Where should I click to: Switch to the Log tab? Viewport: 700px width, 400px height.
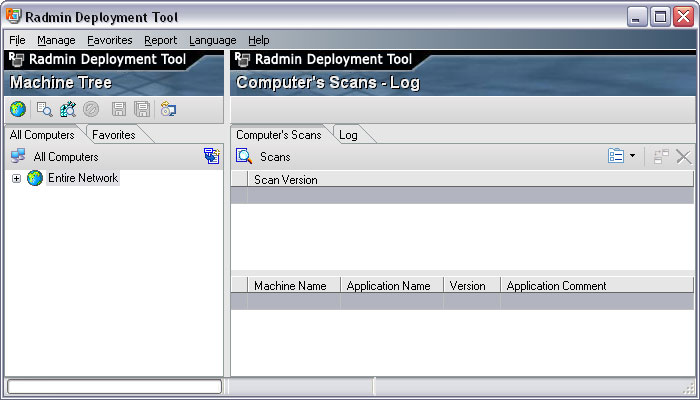[x=348, y=135]
